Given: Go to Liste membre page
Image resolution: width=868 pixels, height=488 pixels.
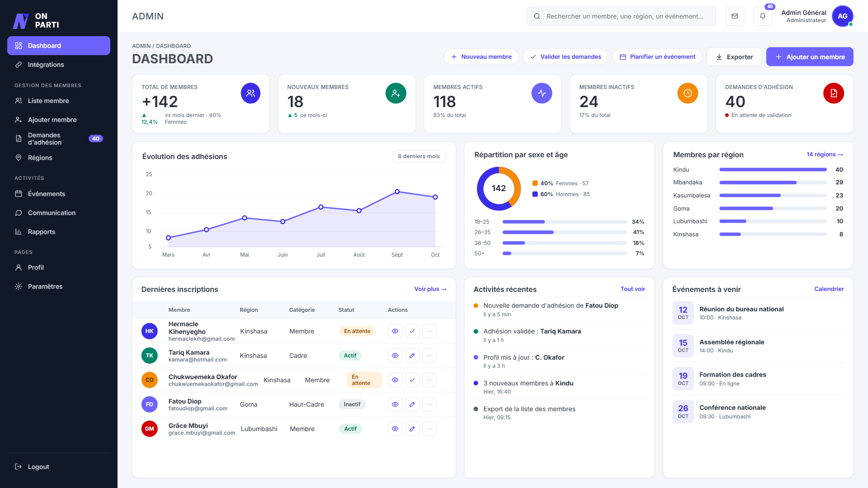Looking at the screenshot, I should pos(59,101).
